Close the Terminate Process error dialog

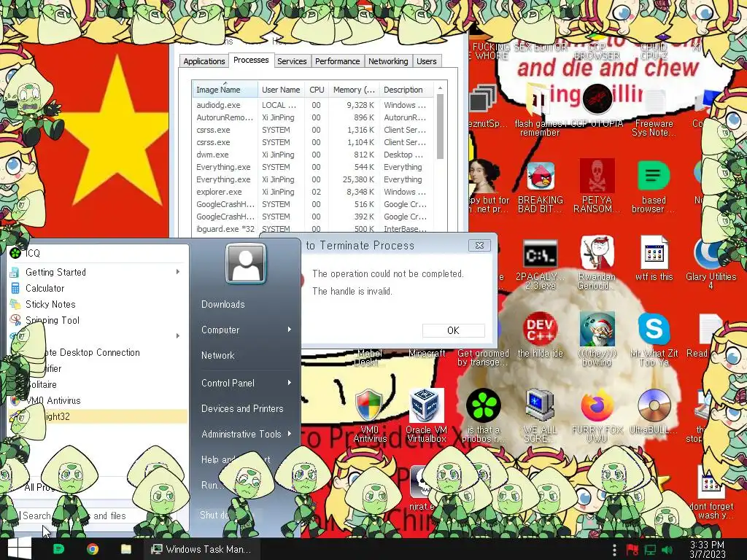coord(480,245)
